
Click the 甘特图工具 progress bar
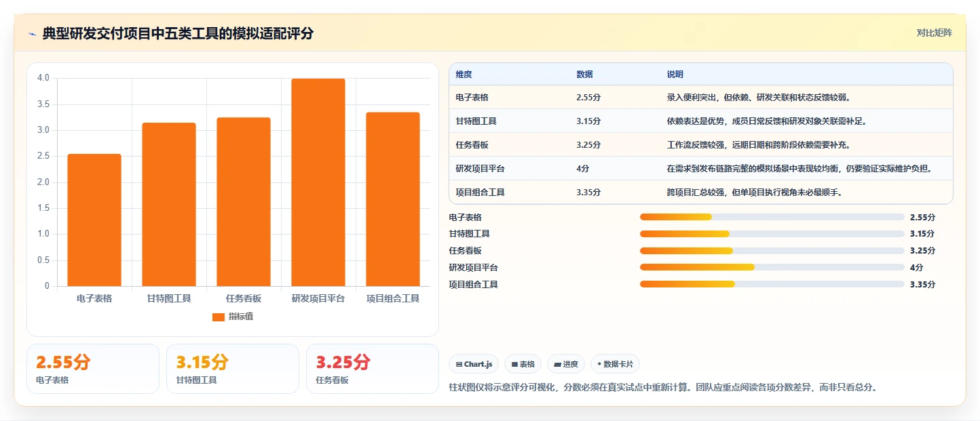(772, 234)
